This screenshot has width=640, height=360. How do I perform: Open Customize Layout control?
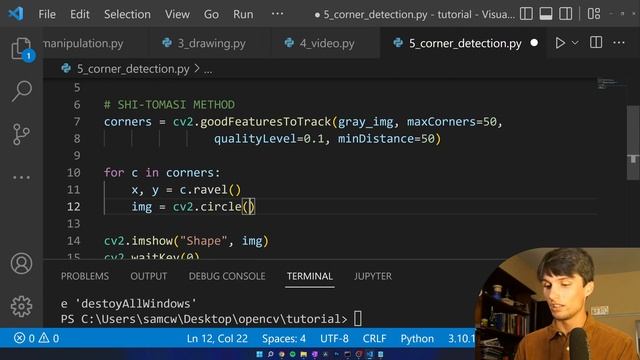(594, 14)
